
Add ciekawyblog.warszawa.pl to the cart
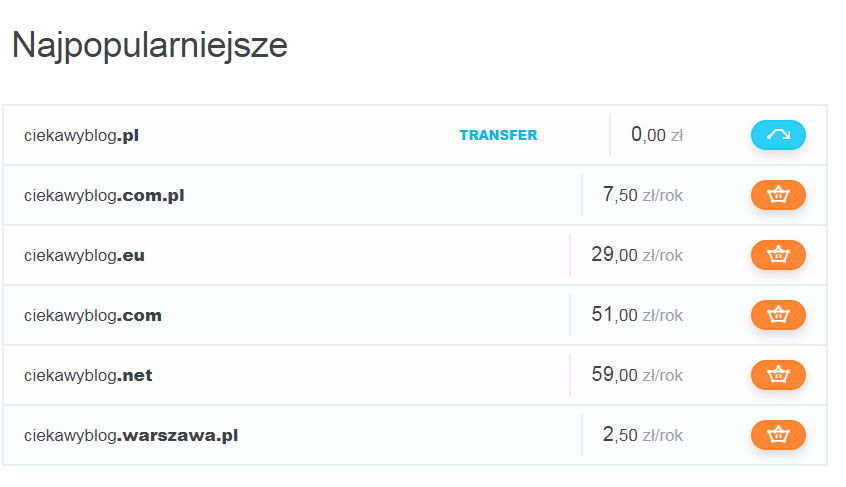coord(778,435)
